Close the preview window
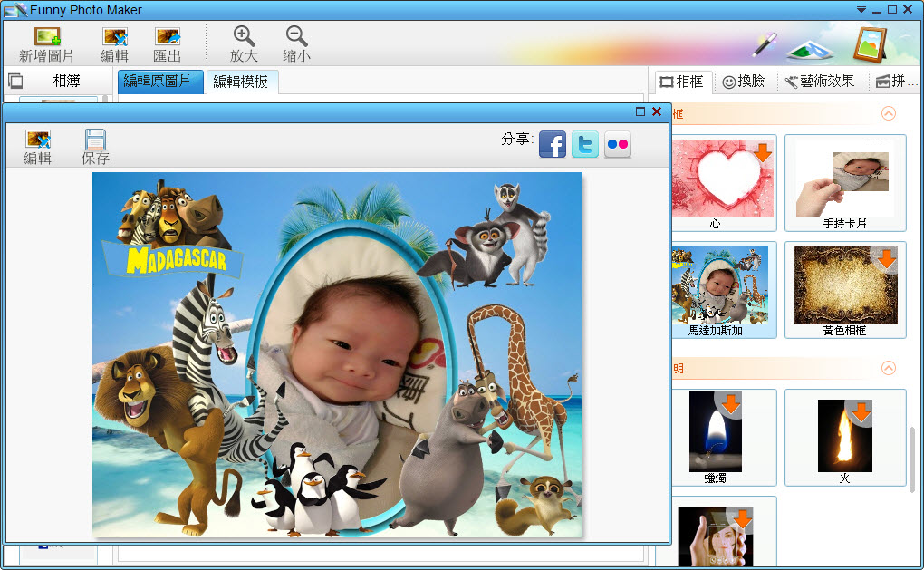 [657, 111]
